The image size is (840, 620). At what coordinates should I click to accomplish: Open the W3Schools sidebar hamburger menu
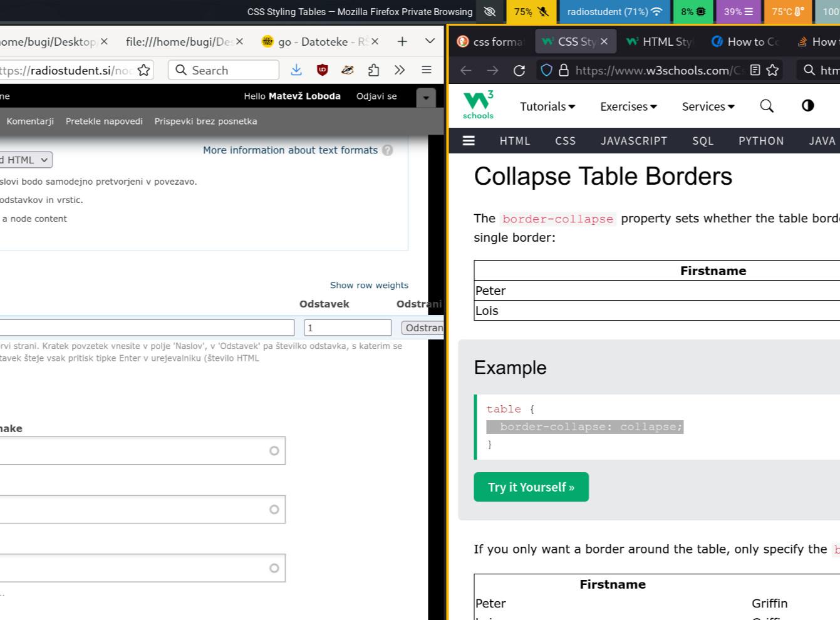(x=469, y=141)
